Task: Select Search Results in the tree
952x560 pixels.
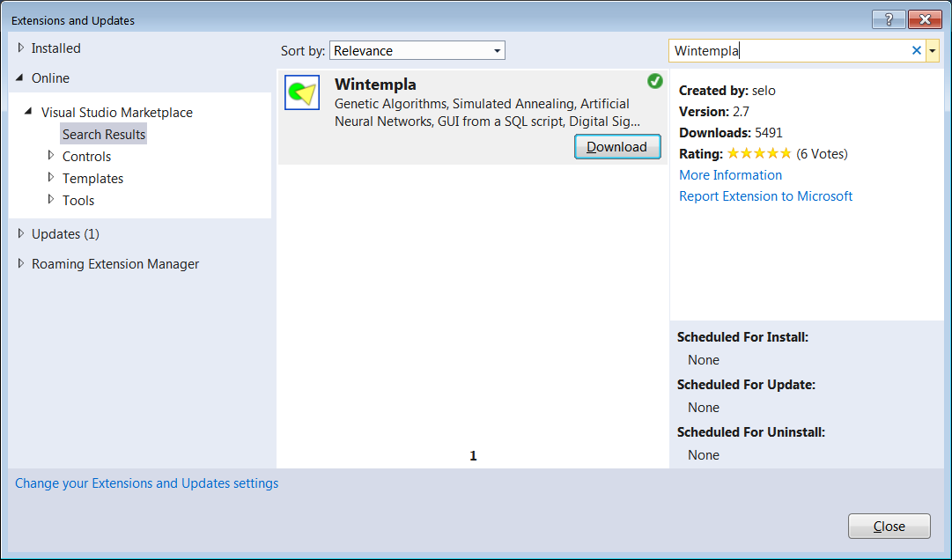Action: [104, 134]
